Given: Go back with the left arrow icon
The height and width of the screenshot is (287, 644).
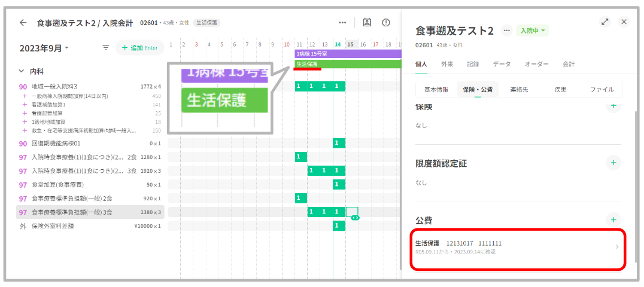Looking at the screenshot, I should [23, 23].
